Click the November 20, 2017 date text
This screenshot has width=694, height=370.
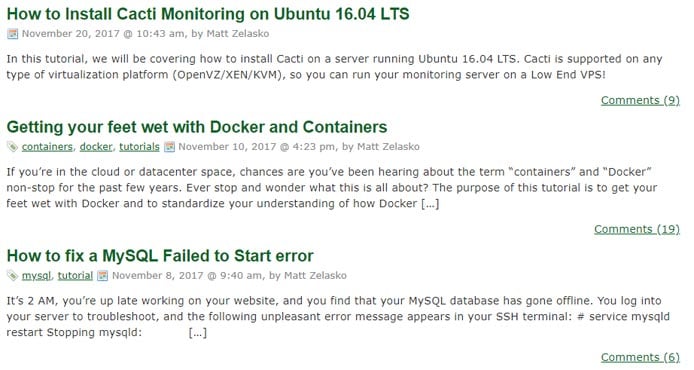click(x=71, y=34)
